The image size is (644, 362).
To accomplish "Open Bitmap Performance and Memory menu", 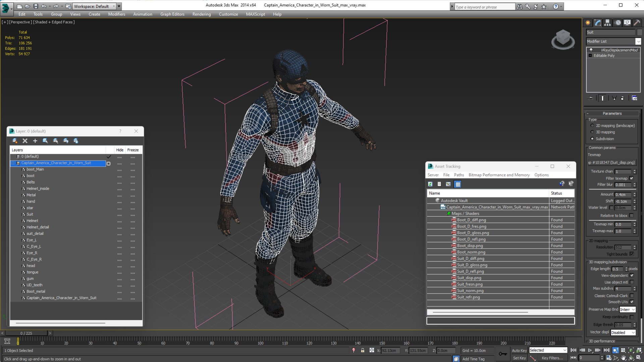I will point(499,175).
